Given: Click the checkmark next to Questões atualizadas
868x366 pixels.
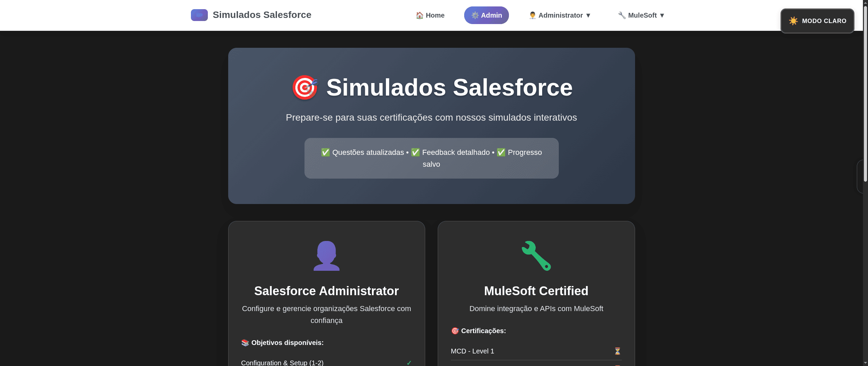Looking at the screenshot, I should (325, 152).
